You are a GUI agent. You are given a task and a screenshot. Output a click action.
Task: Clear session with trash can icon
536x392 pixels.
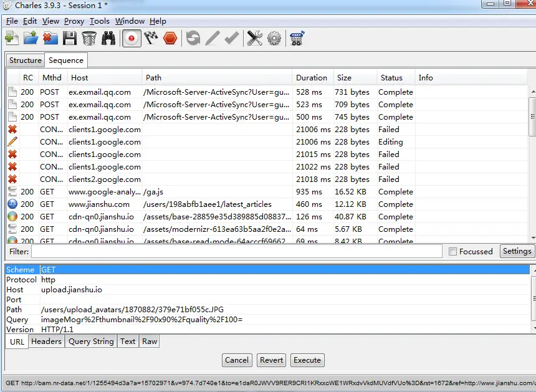pyautogui.click(x=89, y=38)
